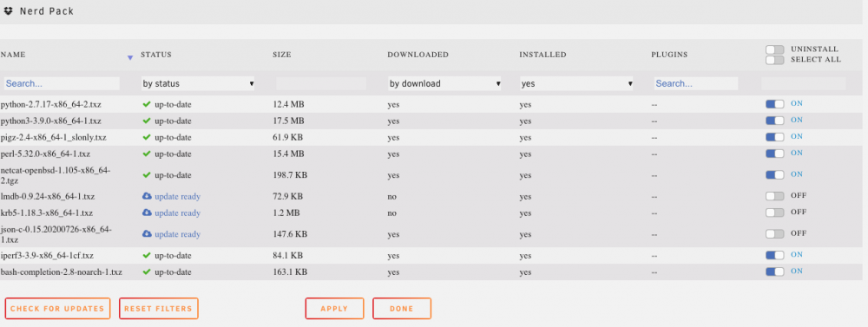Toggle the UNINSTALL switch
Screen dimensions: 868x327
coord(775,49)
